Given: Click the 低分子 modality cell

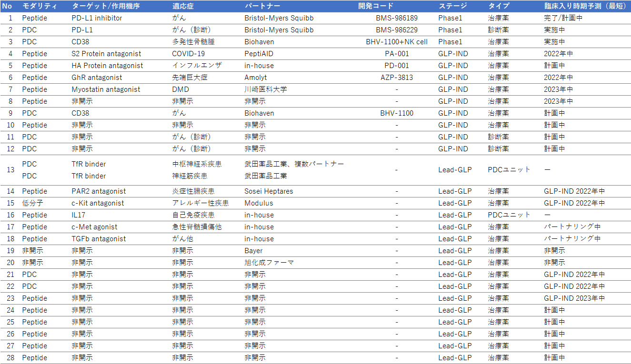Looking at the screenshot, I should (x=33, y=203).
